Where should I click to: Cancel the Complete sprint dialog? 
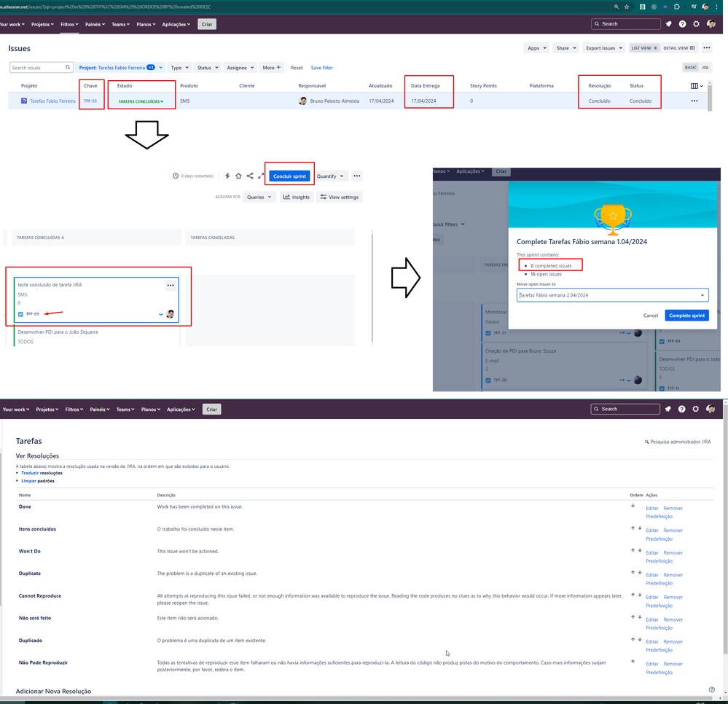point(651,316)
